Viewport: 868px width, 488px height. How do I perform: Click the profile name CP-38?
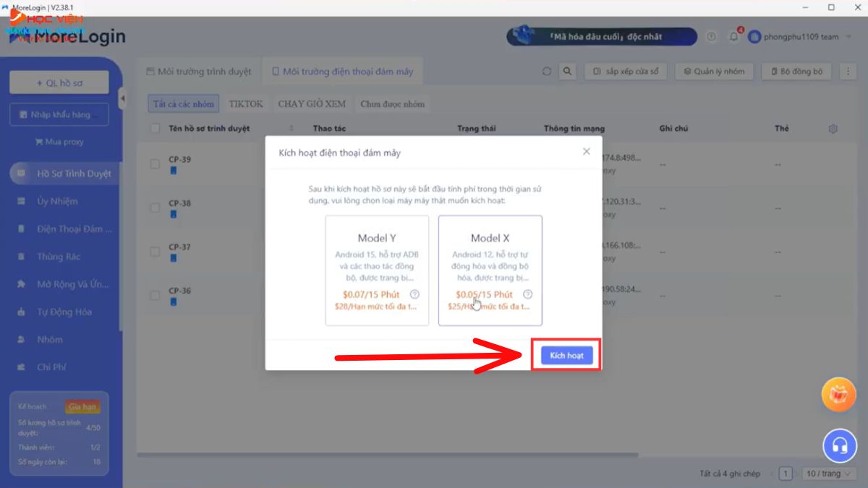coord(180,203)
